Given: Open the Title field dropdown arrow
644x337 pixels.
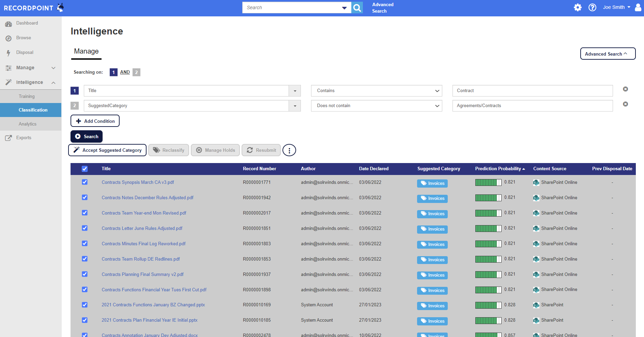Looking at the screenshot, I should coord(295,91).
